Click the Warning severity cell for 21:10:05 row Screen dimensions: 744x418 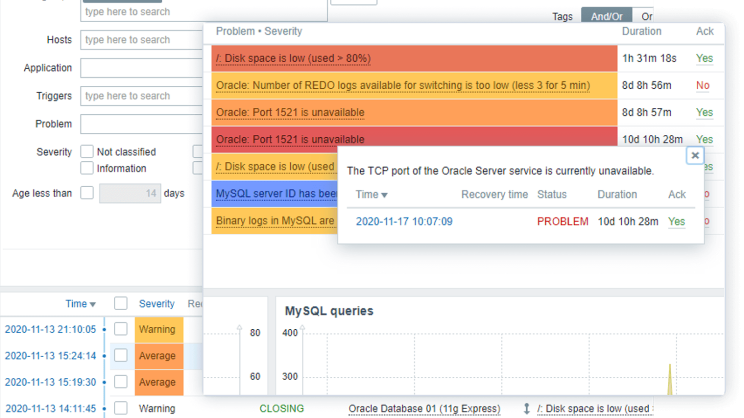pyautogui.click(x=159, y=330)
